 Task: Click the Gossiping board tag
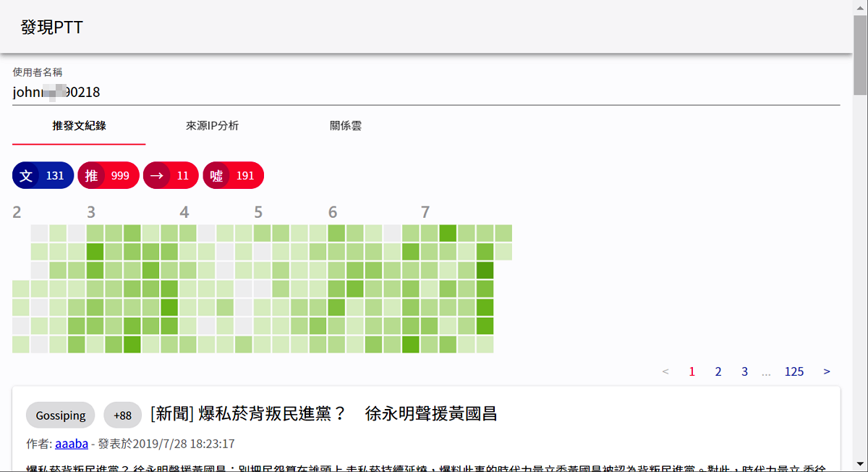pyautogui.click(x=61, y=415)
